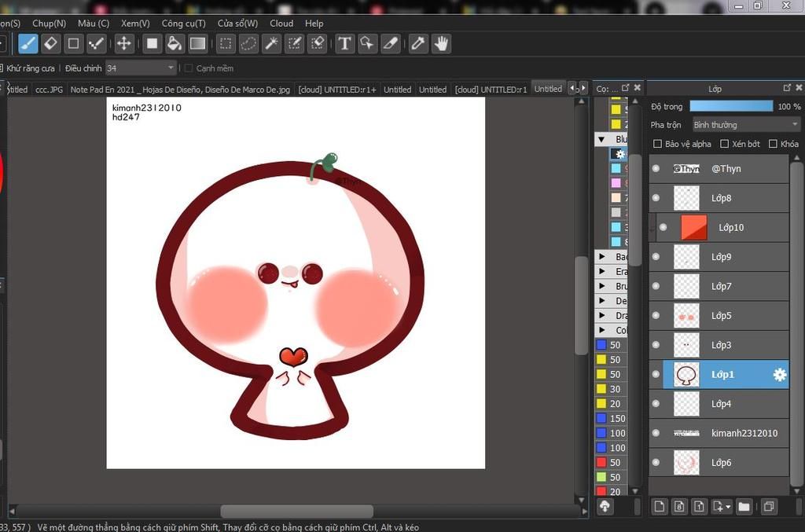Open the Chụp(N) menu
Screen dimensions: 805x532
click(50, 24)
